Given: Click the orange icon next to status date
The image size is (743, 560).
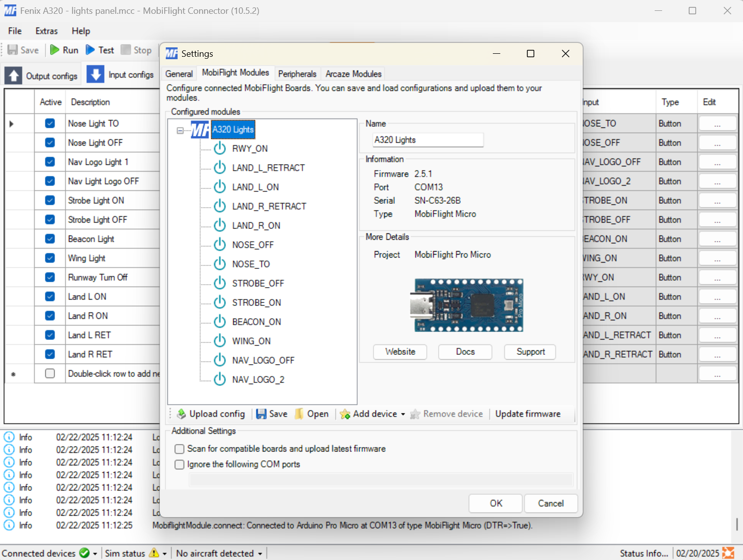Looking at the screenshot, I should point(728,553).
